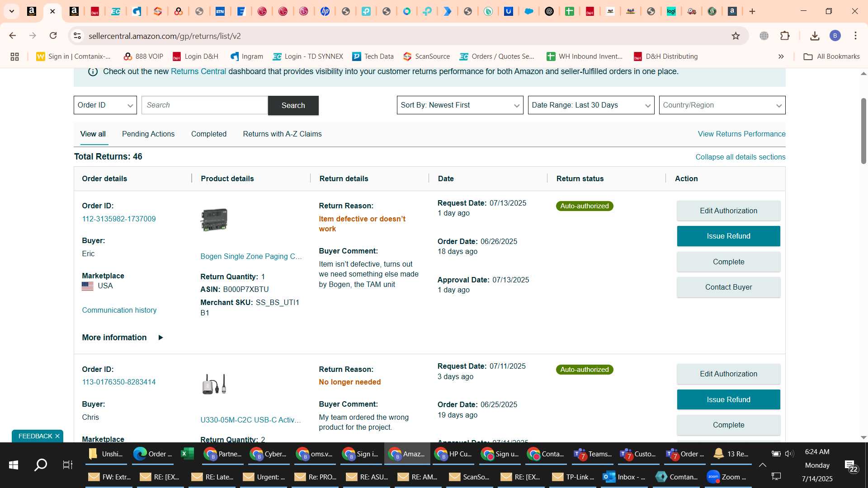Open Excel from the taskbar

click(x=187, y=454)
